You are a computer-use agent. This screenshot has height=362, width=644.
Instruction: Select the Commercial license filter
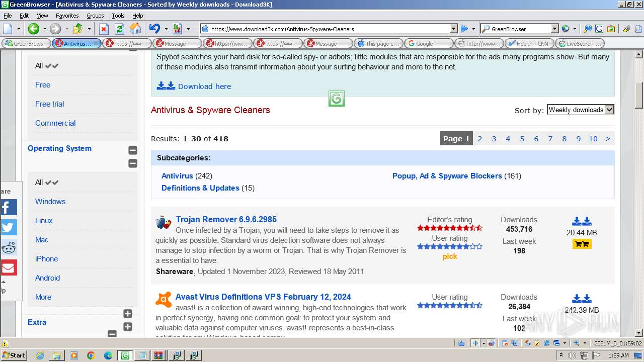55,123
